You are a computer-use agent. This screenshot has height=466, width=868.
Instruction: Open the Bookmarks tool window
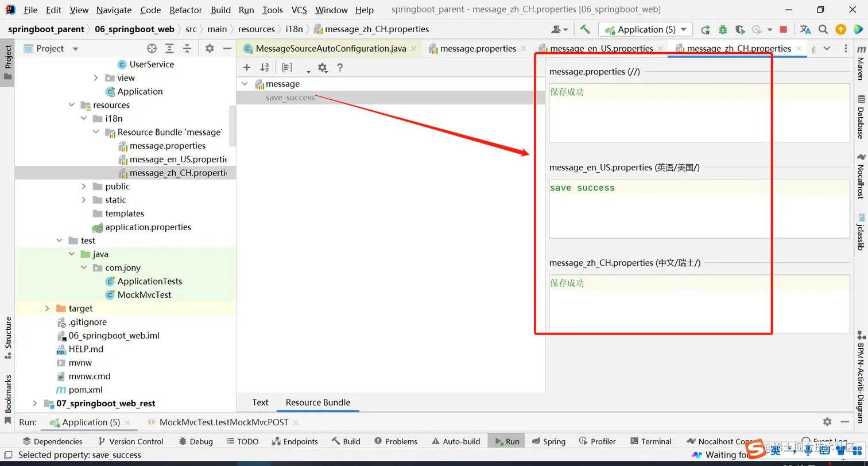8,399
